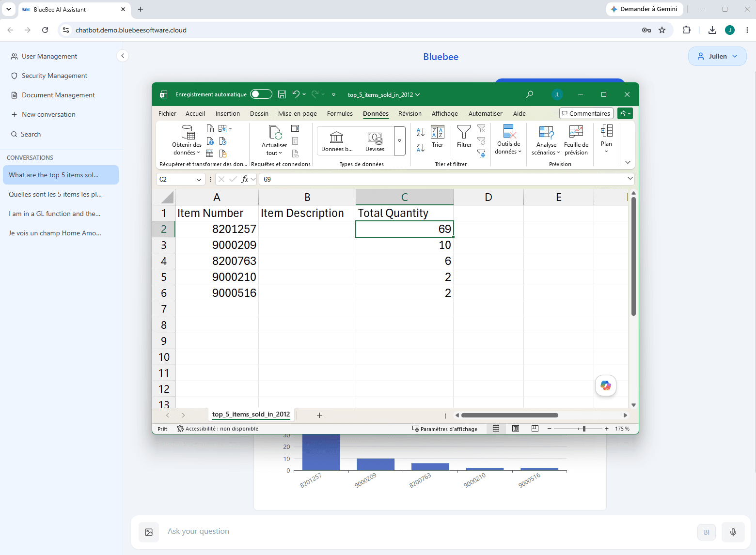756x555 pixels.
Task: Open User Management in sidebar
Action: point(49,56)
